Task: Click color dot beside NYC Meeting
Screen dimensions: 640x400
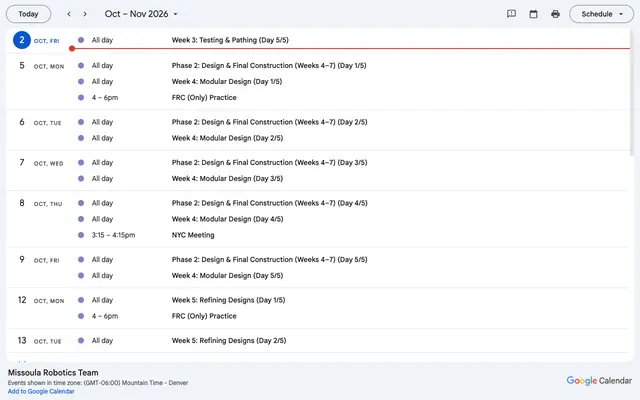Action: [81, 235]
